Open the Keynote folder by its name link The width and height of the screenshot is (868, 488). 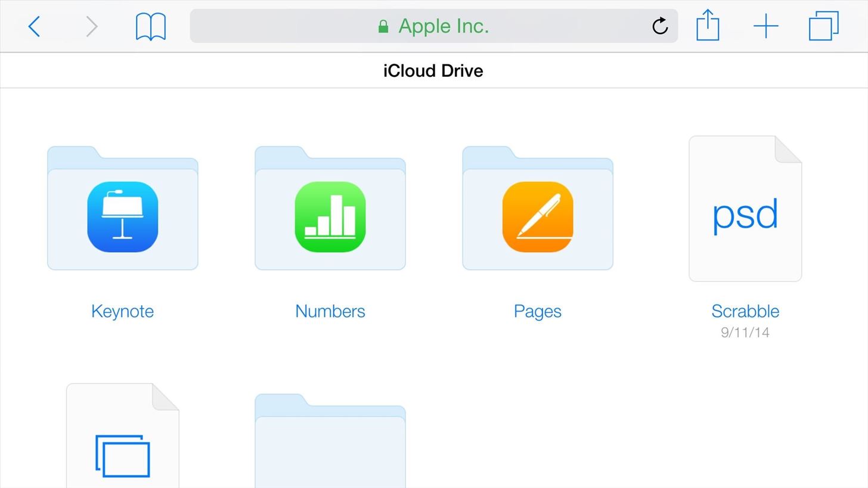tap(122, 311)
